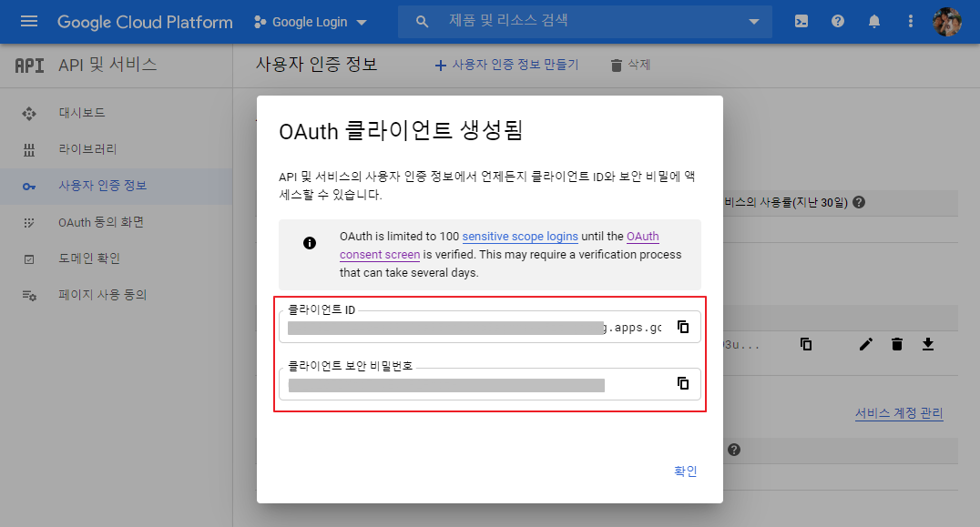Delete the OAuth client row trash icon

[897, 344]
